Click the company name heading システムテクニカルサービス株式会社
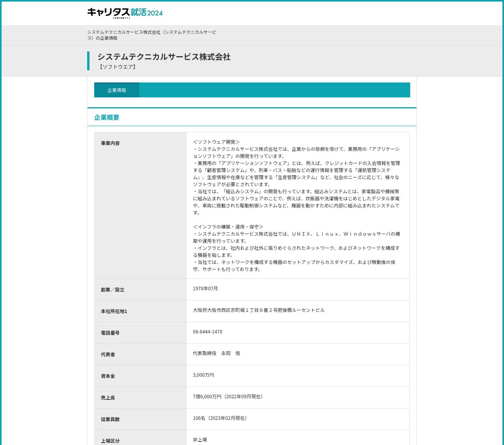Image resolution: width=504 pixels, height=445 pixels. click(164, 57)
